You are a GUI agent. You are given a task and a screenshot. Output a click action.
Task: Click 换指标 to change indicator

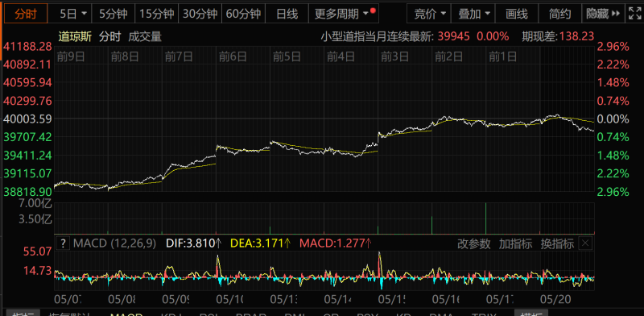click(x=557, y=244)
